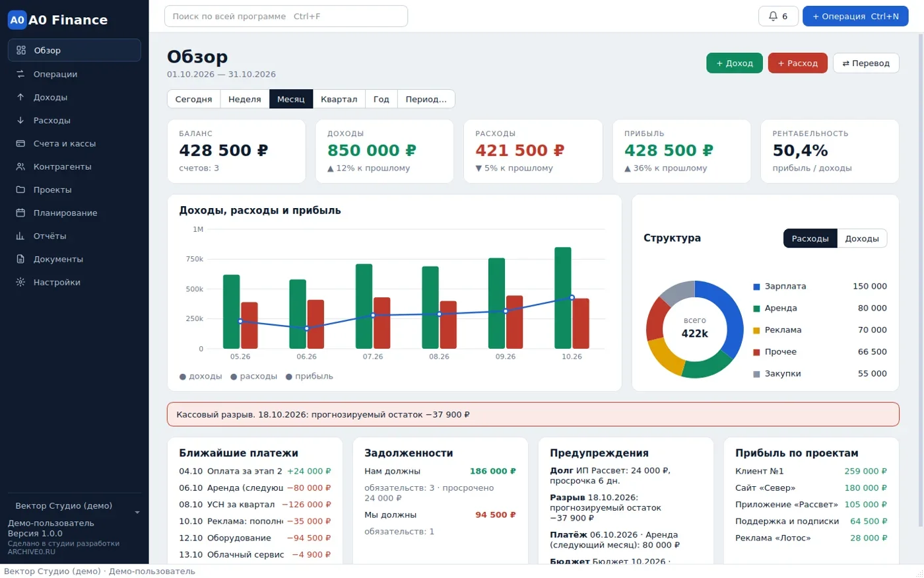Select the Месяц period tab

pyautogui.click(x=290, y=99)
